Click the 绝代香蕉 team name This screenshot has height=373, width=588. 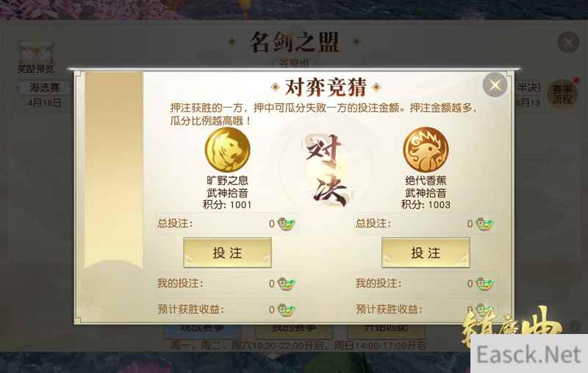[x=426, y=180]
